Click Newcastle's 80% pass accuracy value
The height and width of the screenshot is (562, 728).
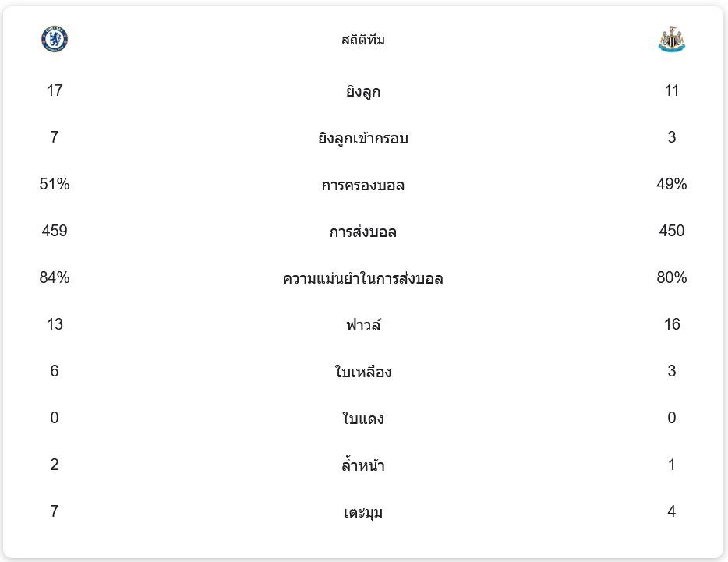pos(672,277)
